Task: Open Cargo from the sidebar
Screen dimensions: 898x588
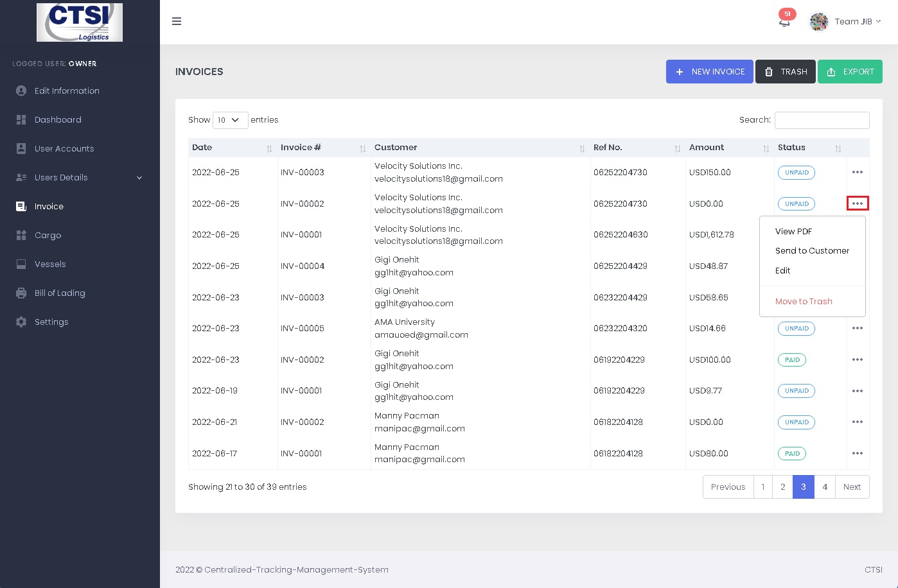Action: click(48, 236)
